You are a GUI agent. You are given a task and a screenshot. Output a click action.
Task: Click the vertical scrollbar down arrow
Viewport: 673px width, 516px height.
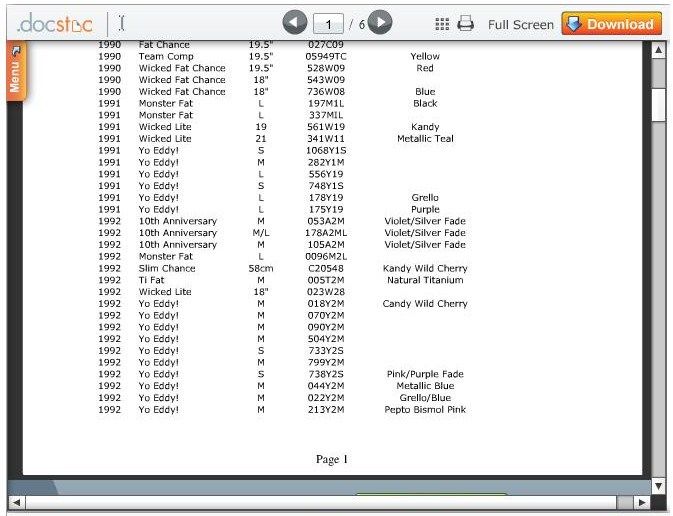pos(658,486)
